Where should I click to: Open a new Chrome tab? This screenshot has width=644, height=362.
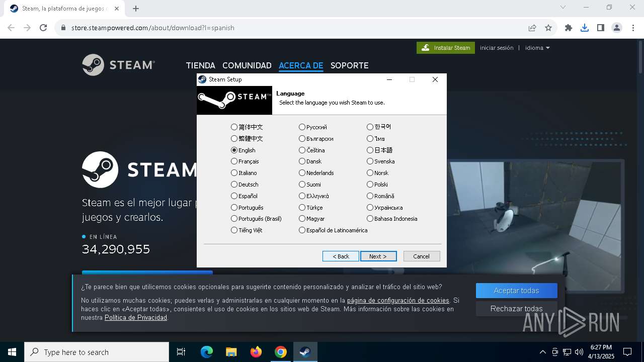click(136, 9)
